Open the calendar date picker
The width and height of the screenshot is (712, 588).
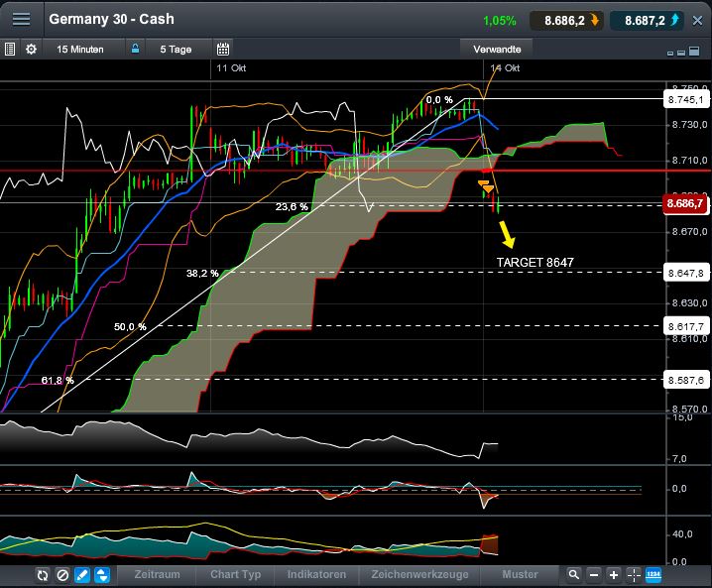[x=223, y=49]
